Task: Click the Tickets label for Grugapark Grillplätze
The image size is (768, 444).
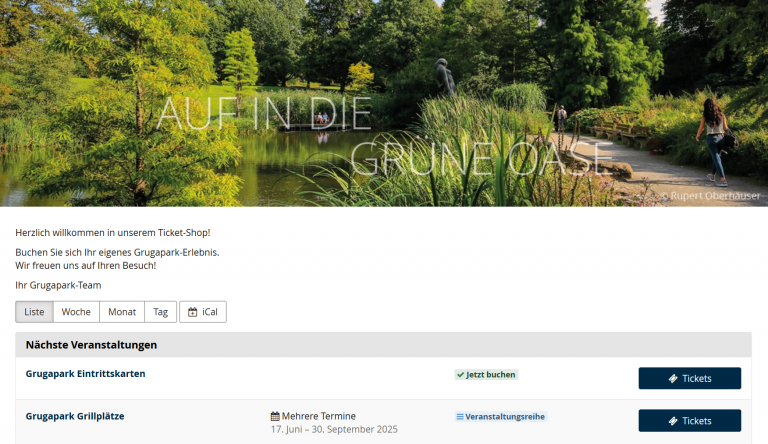Action: click(696, 421)
